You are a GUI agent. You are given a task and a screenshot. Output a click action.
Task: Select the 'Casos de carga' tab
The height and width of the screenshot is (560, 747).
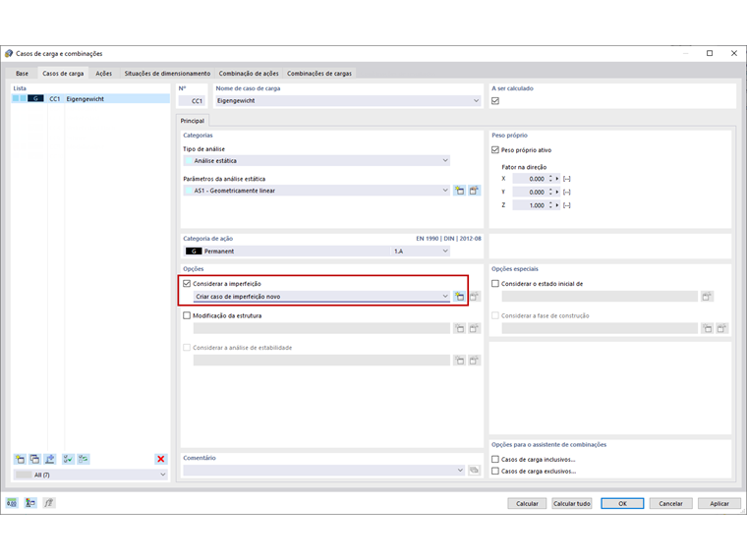click(63, 74)
